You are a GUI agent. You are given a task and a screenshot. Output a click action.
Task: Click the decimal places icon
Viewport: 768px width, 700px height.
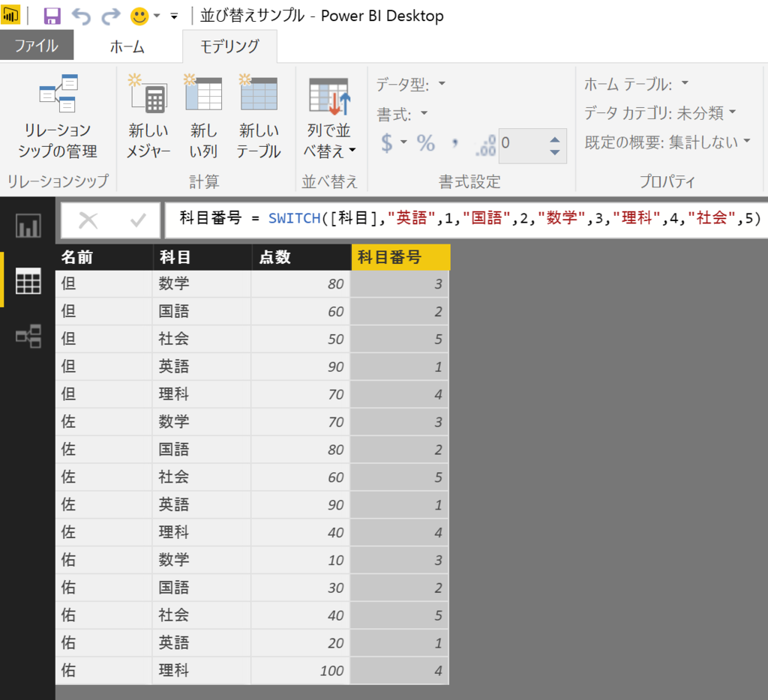tap(486, 146)
